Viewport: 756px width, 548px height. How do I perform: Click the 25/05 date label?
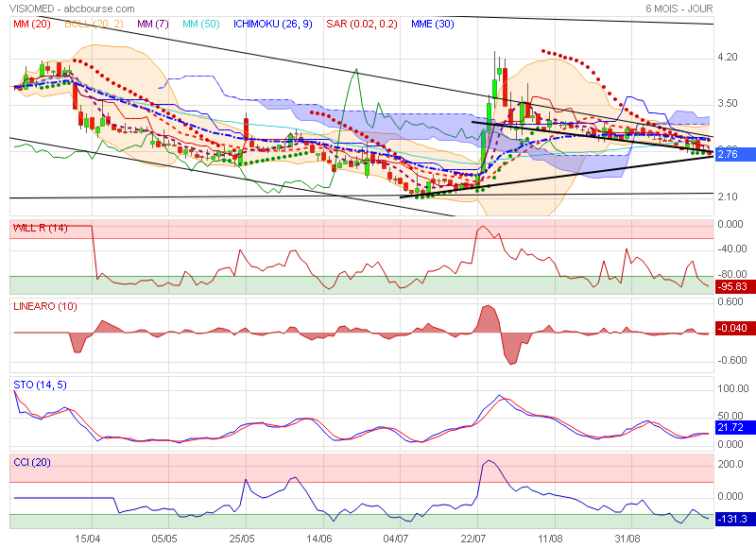(x=242, y=539)
